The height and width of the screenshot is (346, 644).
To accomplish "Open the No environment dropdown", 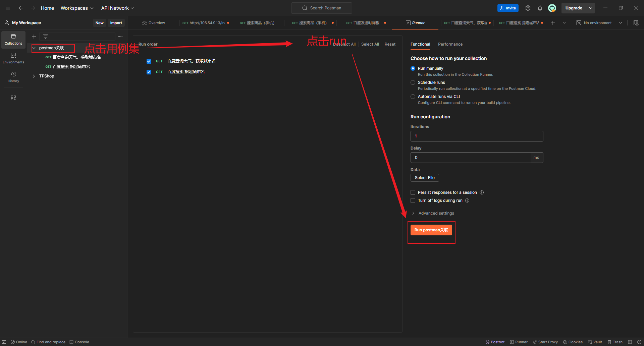I will pyautogui.click(x=599, y=23).
